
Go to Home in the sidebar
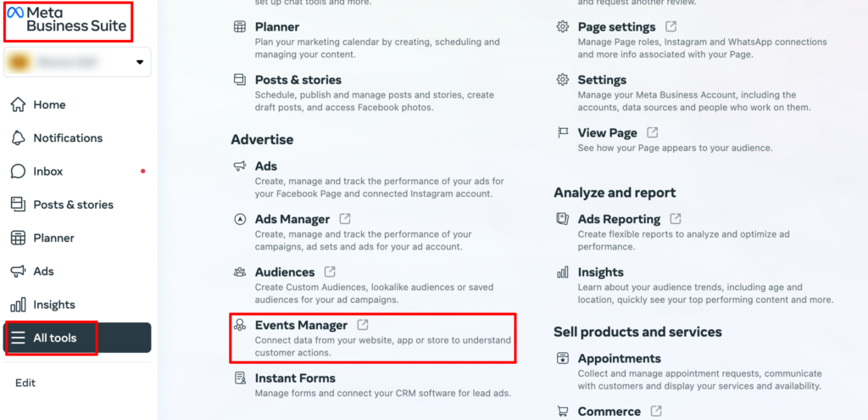pos(39,104)
